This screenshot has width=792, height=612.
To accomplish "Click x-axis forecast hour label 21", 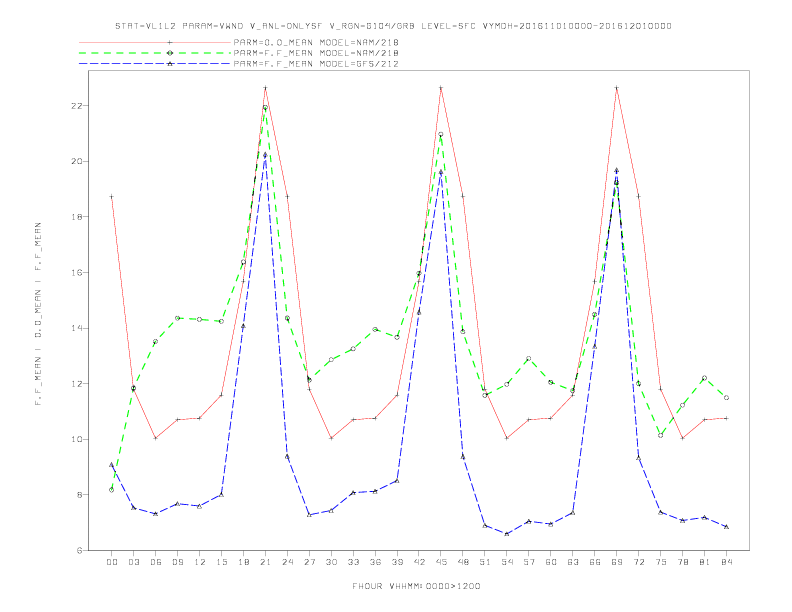I will (x=265, y=562).
